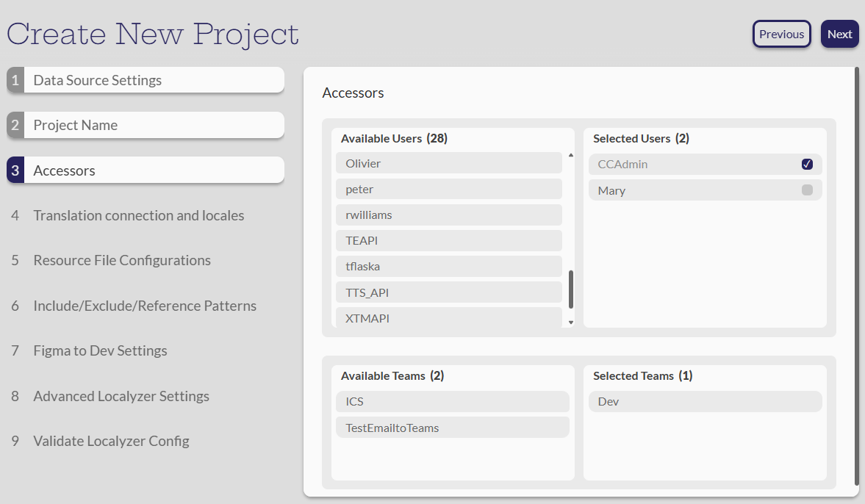
Task: Add Olivier from Available Users
Action: click(448, 163)
